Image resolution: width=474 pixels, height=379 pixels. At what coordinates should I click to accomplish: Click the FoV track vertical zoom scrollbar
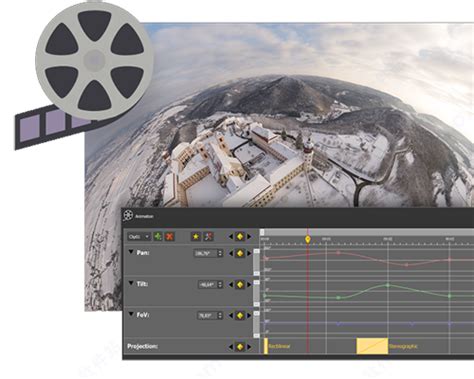coord(256,324)
